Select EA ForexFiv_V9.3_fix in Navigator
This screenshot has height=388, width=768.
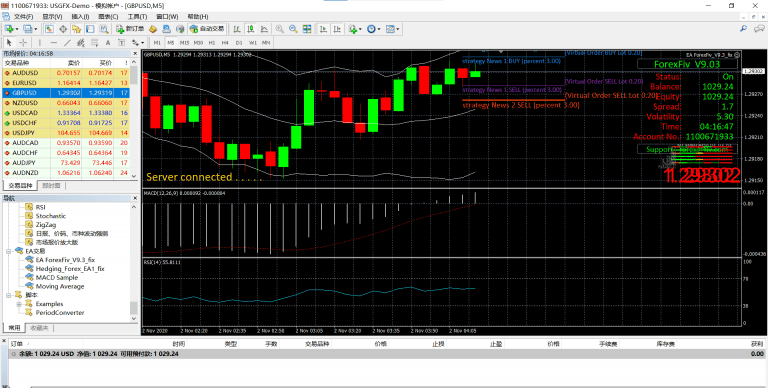65,260
